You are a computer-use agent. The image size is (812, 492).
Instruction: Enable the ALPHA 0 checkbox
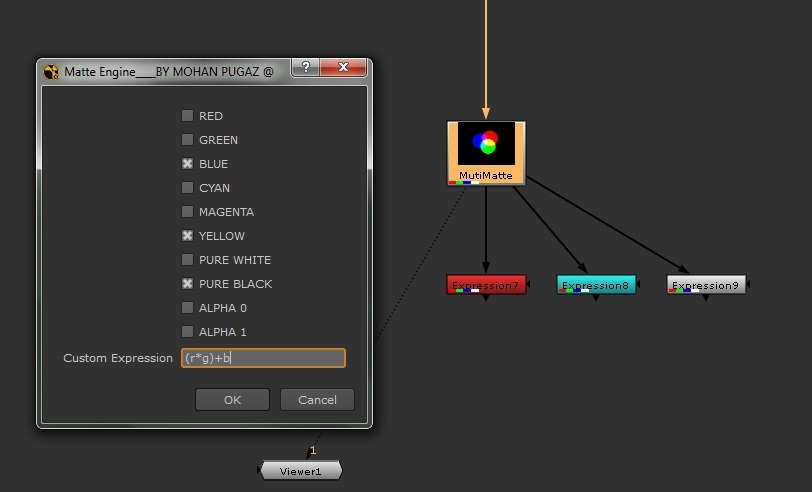coord(187,308)
